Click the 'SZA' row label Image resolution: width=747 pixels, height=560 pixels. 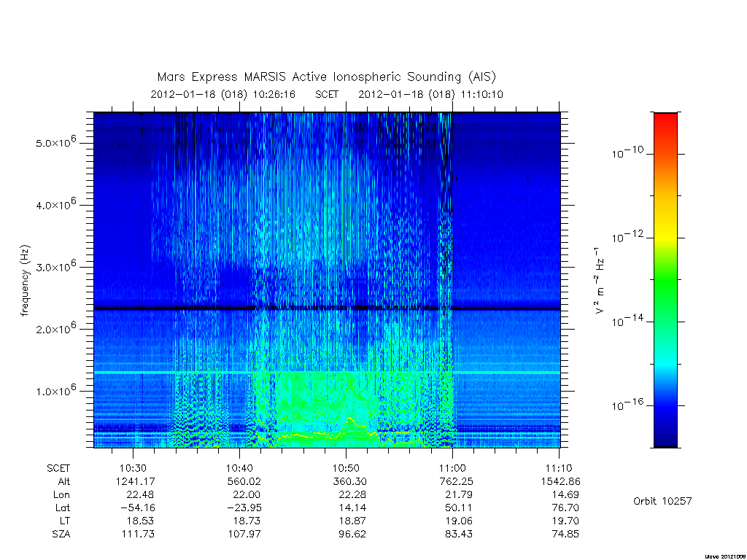click(61, 534)
